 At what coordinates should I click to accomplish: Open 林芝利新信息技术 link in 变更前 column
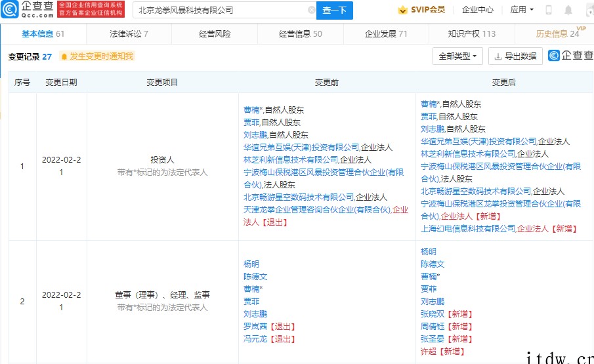tap(291, 160)
